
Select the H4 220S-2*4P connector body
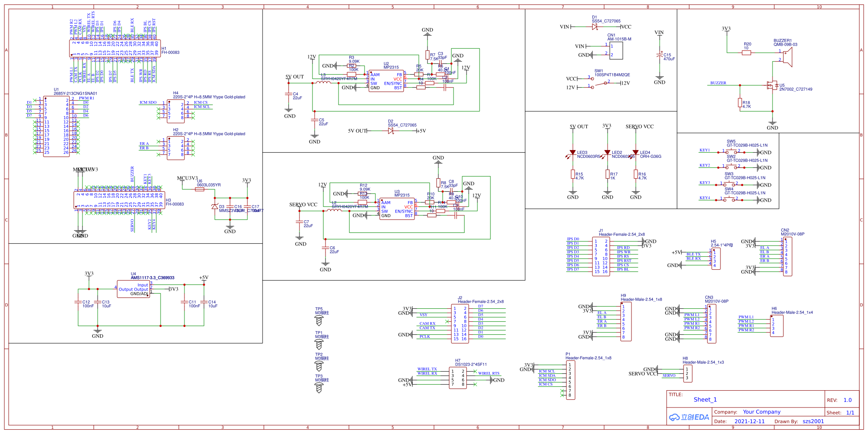click(x=176, y=111)
